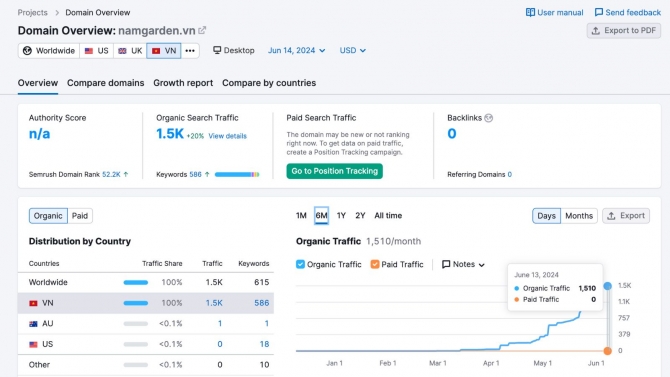Screen dimensions: 670x377
Task: Select the 2Y time range
Action: pyautogui.click(x=360, y=215)
